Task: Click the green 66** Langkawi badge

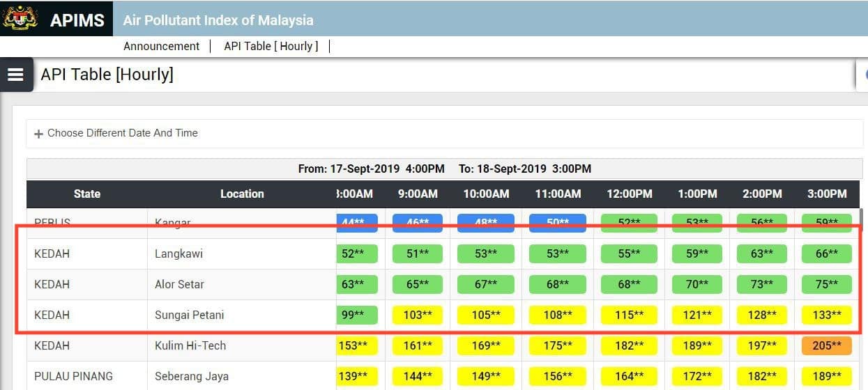Action: [827, 253]
